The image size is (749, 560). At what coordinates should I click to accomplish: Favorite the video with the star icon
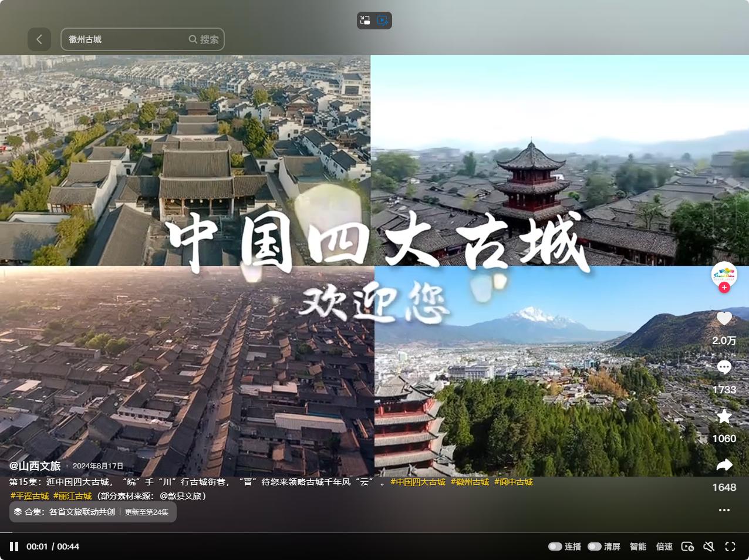point(724,416)
